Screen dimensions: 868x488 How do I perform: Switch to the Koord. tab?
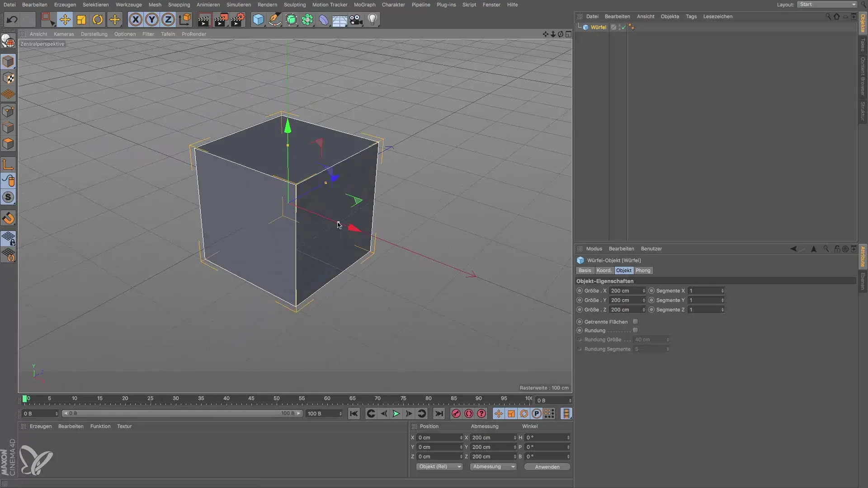604,270
